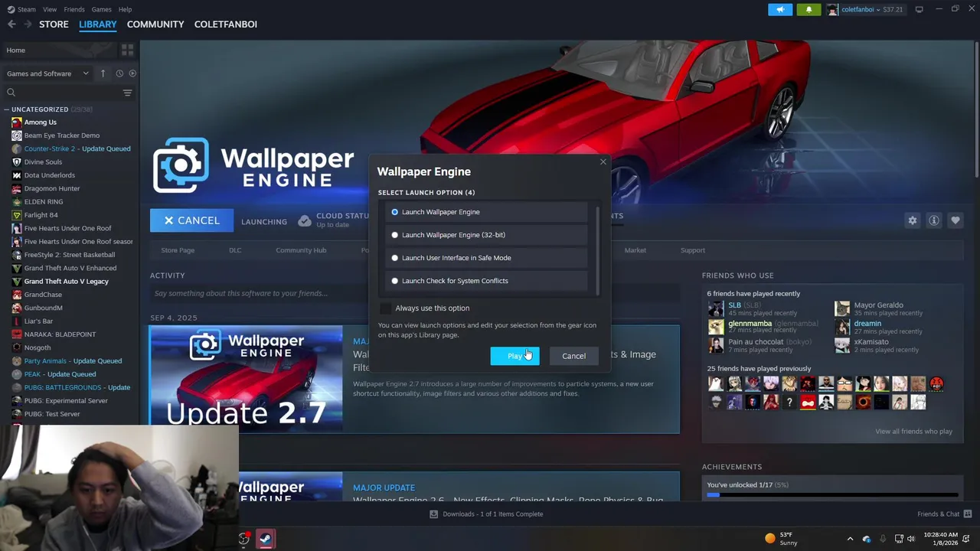Toggle library collections grid view icon
This screenshot has width=980, height=551.
click(127, 50)
